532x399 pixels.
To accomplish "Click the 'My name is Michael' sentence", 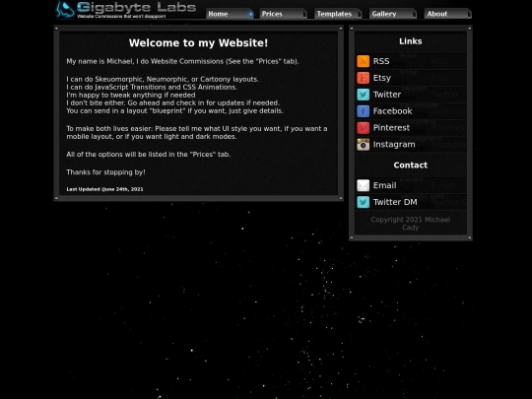I will tap(182, 61).
